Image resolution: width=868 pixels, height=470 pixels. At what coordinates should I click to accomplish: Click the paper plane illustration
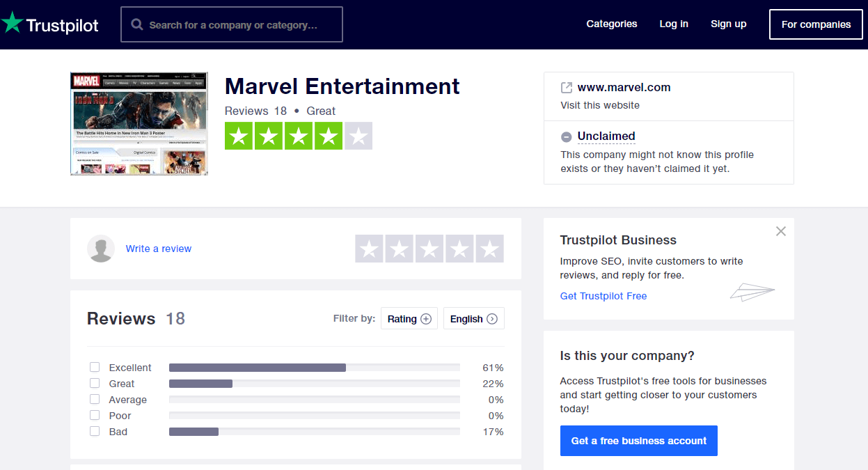pyautogui.click(x=752, y=292)
